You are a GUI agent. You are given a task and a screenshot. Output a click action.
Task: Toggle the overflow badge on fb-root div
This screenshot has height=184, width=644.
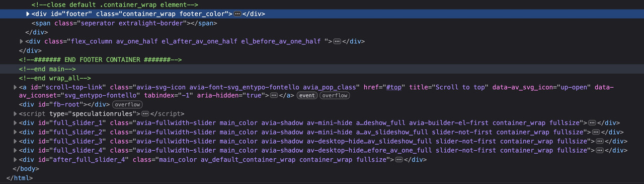pos(127,104)
